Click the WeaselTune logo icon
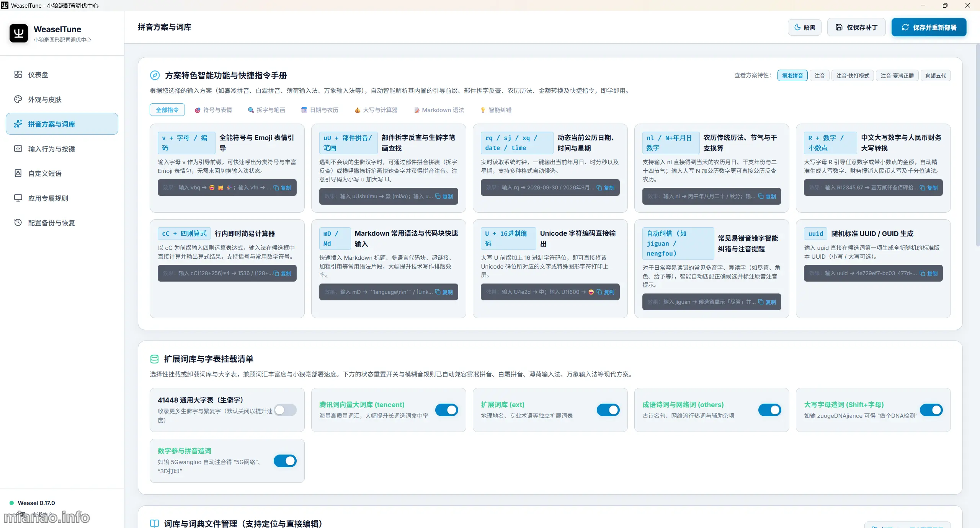 click(x=19, y=34)
